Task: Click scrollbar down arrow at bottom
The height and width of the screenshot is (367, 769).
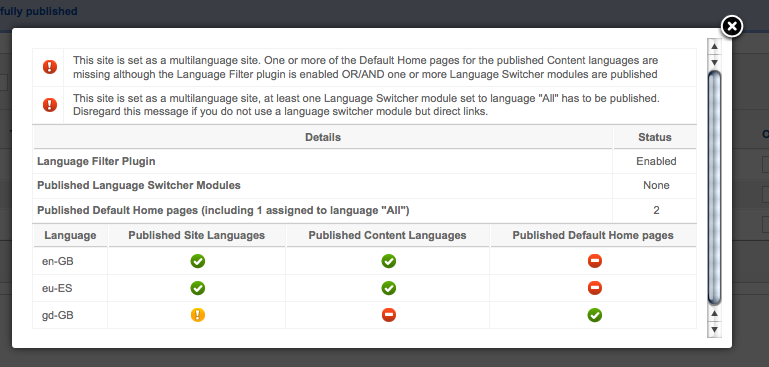Action: (714, 329)
